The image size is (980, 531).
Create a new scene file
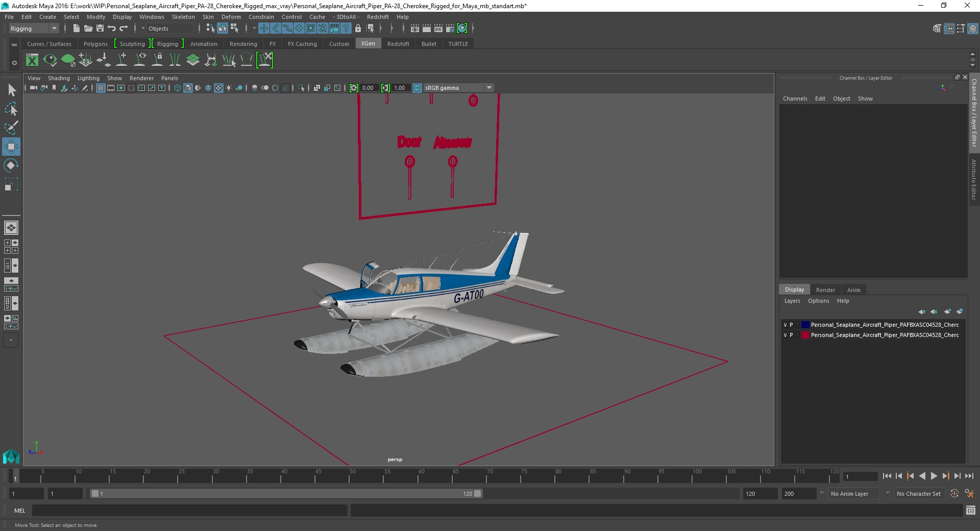point(76,29)
